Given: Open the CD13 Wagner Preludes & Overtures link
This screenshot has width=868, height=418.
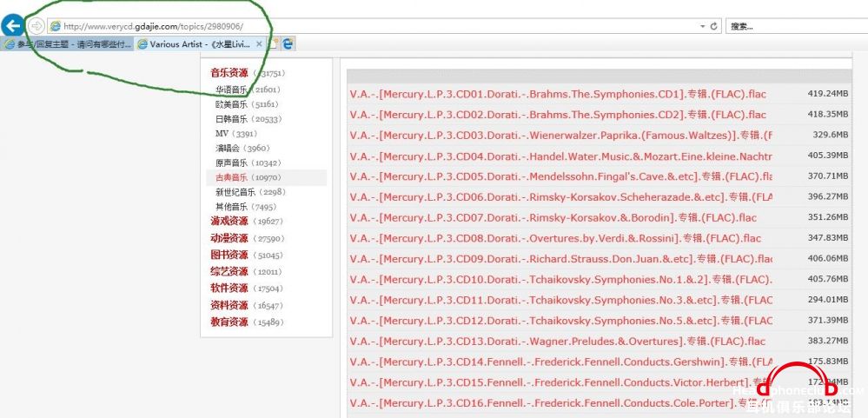Looking at the screenshot, I should 558,342.
